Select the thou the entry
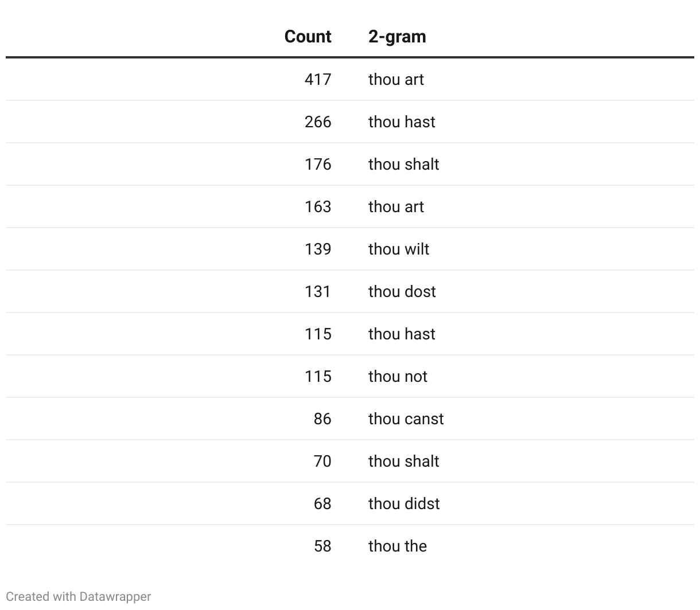 (x=398, y=546)
